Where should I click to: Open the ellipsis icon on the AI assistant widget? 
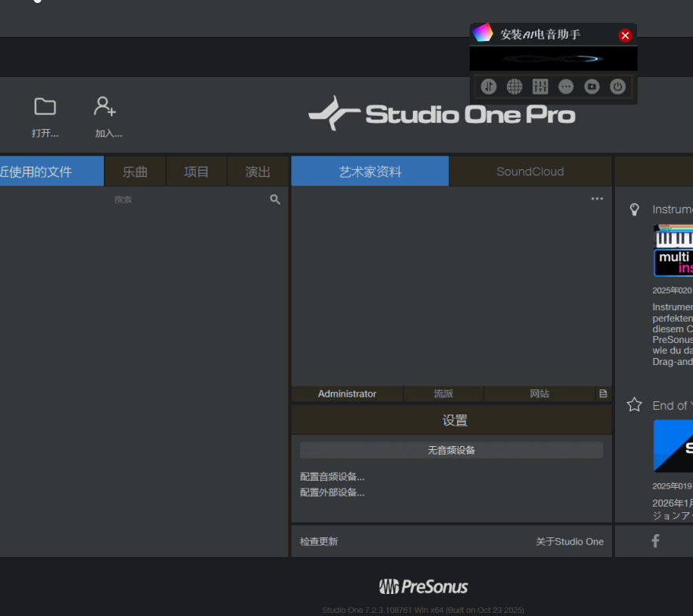pos(566,87)
